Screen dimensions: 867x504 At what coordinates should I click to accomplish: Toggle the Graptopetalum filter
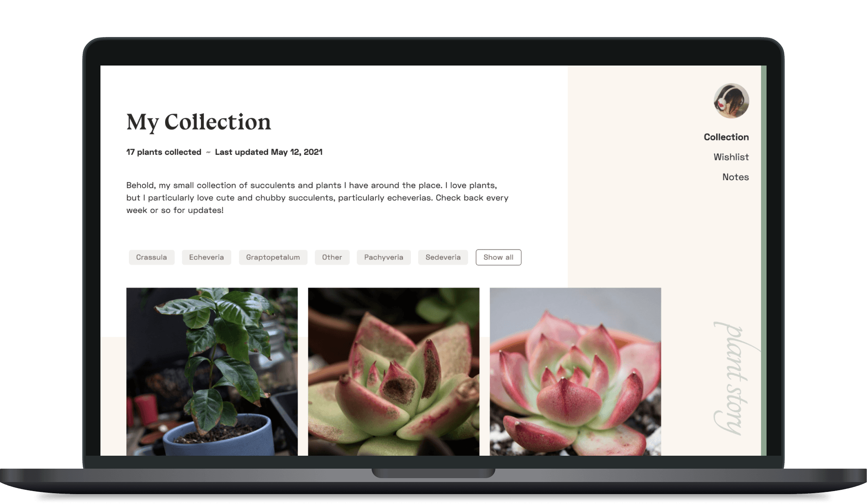pyautogui.click(x=273, y=257)
